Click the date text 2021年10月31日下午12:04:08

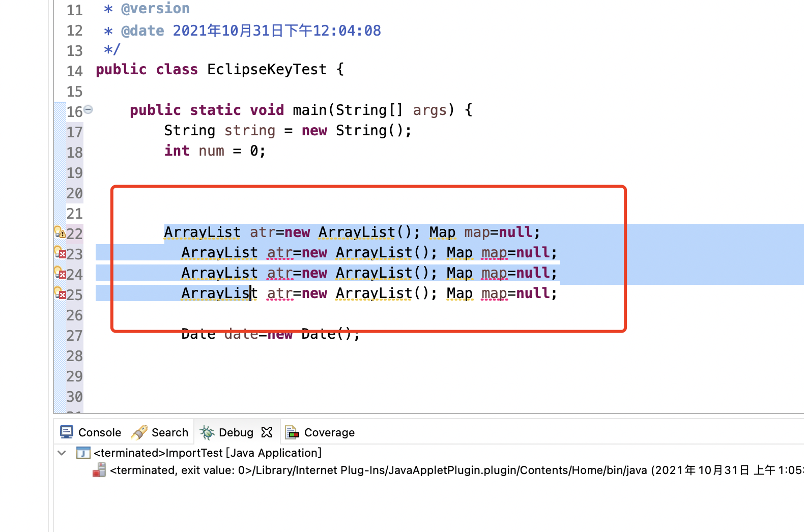(x=277, y=31)
